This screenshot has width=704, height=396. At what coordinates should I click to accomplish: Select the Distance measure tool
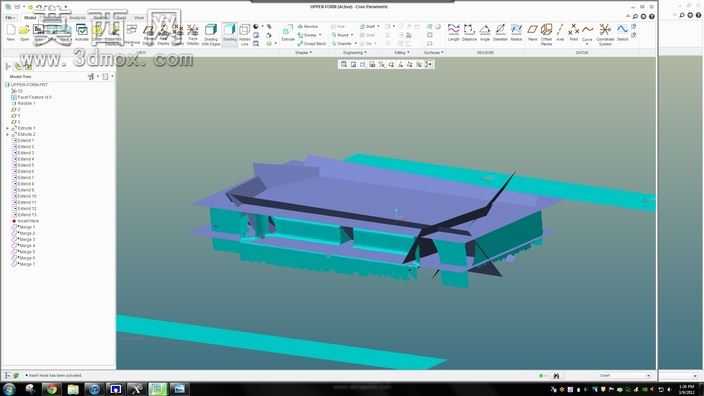(x=469, y=33)
